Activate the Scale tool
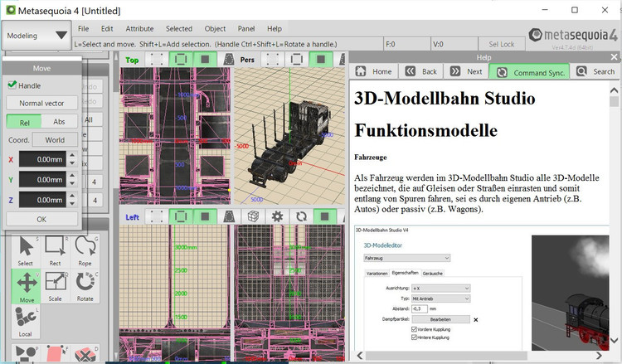 (x=55, y=286)
